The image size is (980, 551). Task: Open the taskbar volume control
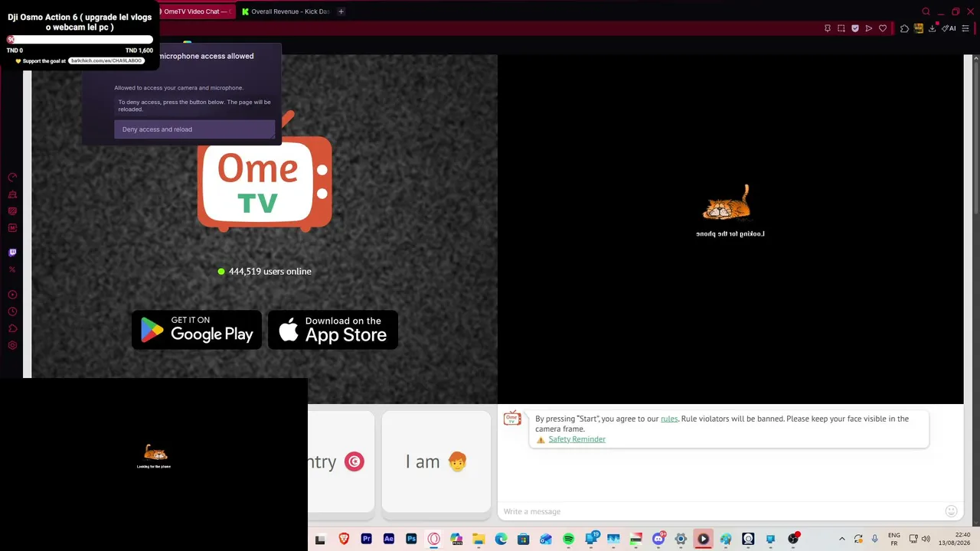click(926, 539)
